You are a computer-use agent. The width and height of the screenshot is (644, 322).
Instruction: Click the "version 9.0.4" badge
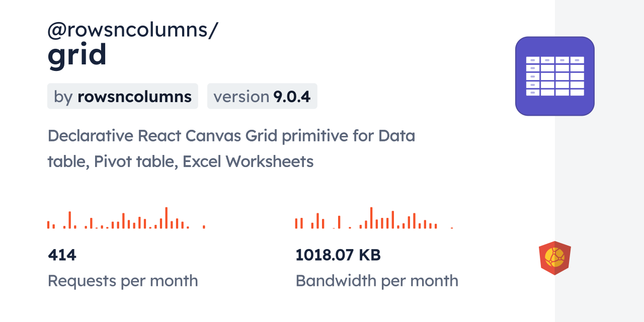point(262,97)
